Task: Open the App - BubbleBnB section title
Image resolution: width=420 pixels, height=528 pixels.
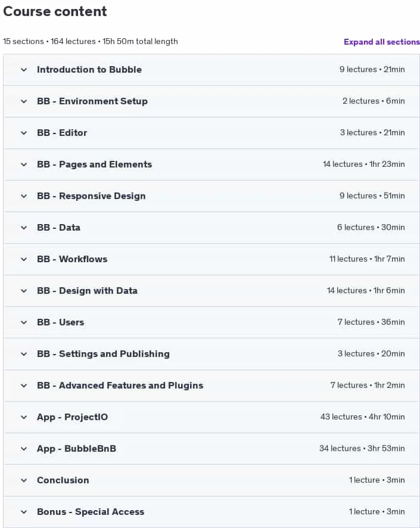Action: point(76,449)
